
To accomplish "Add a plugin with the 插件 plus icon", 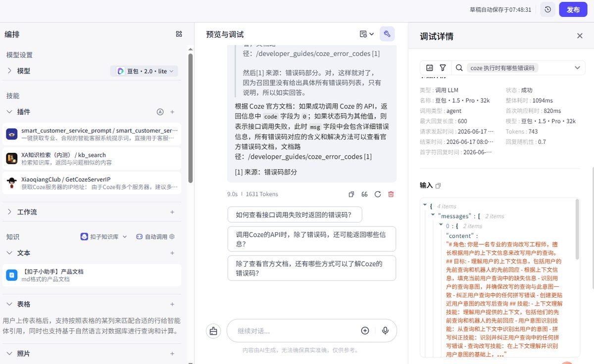I will coord(172,112).
